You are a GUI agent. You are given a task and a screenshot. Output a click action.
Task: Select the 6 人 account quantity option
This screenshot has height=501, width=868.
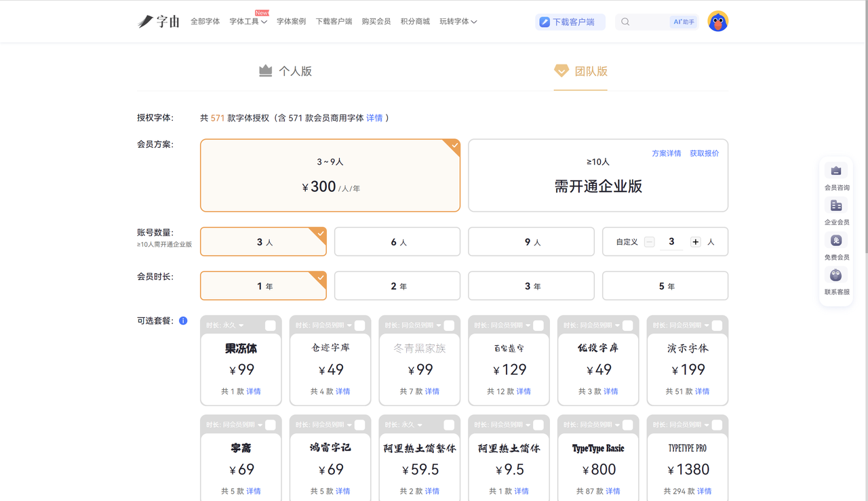coord(397,242)
